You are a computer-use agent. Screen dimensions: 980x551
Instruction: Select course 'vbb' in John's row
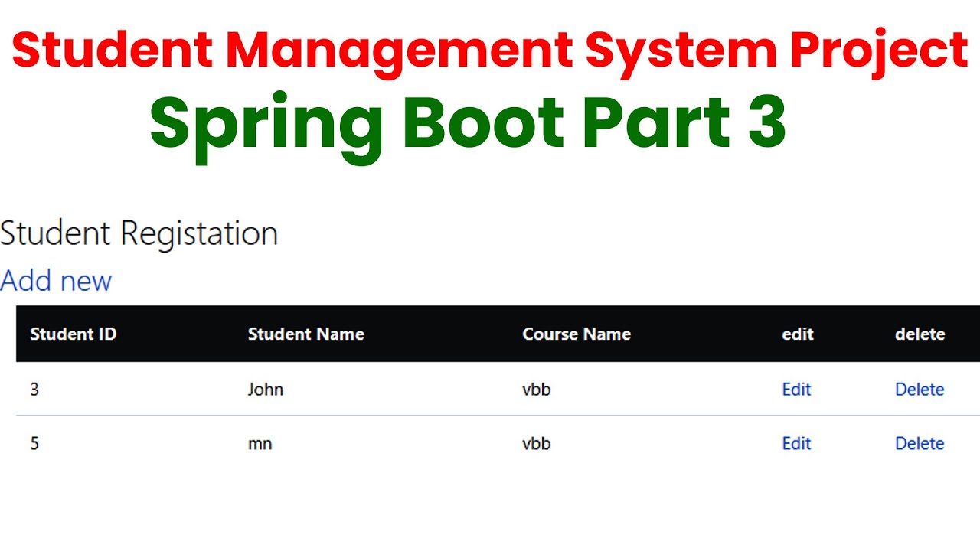(537, 390)
